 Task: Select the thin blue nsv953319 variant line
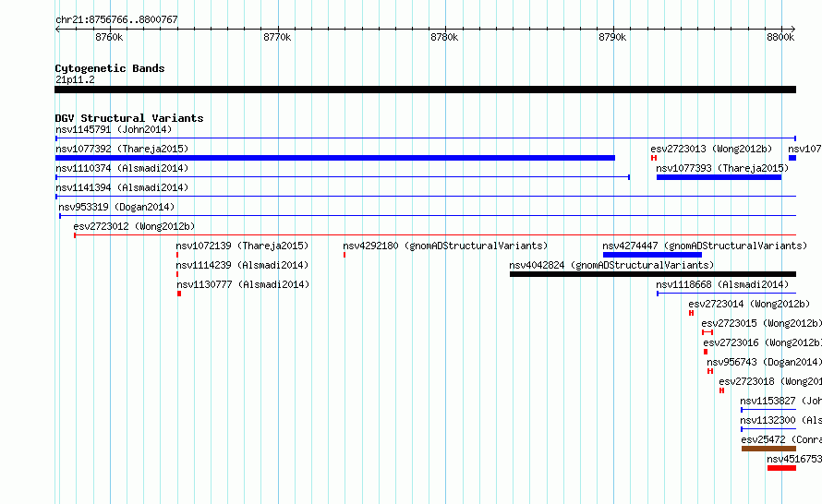point(428,216)
